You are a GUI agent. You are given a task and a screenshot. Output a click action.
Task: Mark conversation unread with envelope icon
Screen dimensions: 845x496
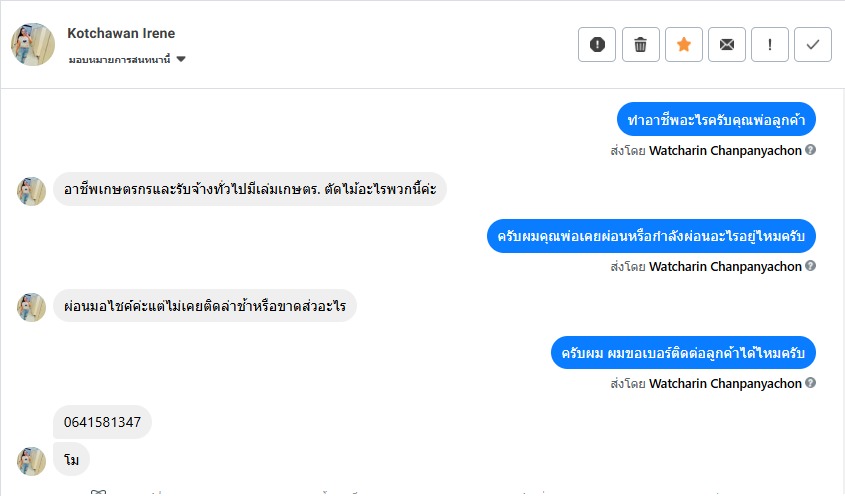pos(727,44)
